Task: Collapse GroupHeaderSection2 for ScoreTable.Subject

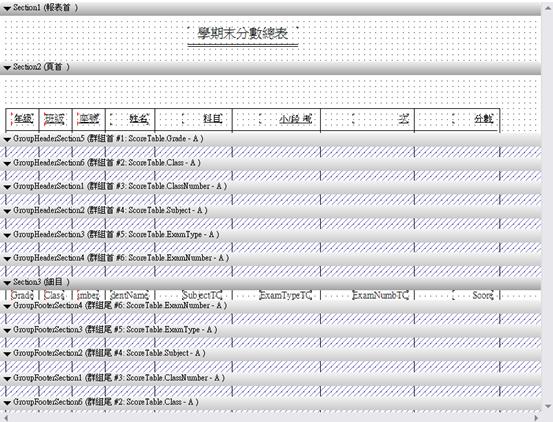Action: click(x=7, y=211)
